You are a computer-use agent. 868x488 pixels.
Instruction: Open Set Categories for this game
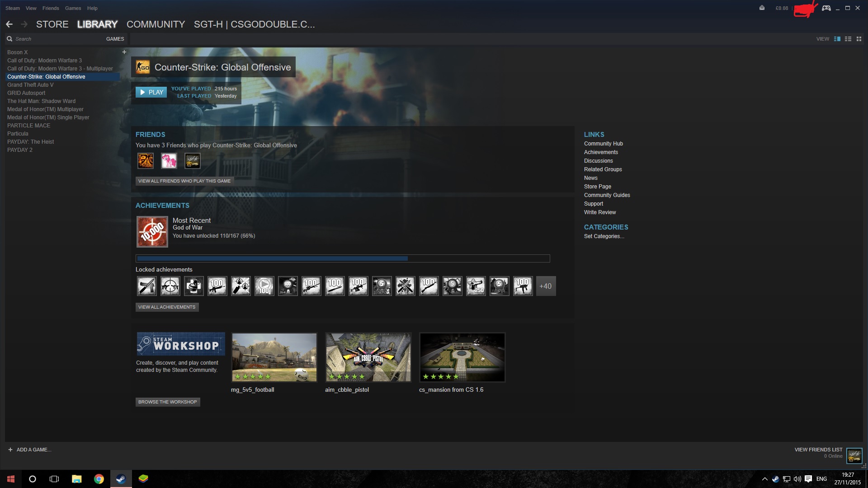click(604, 236)
